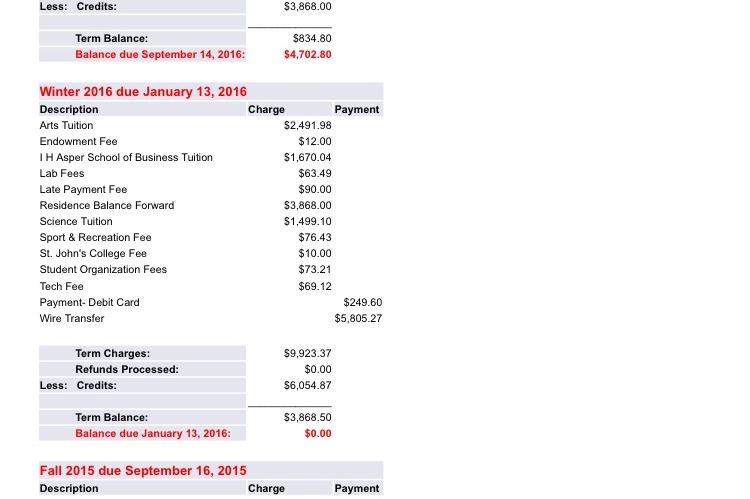
Task: Click the $5,805.27 wire transfer payment amount
Action: (358, 318)
